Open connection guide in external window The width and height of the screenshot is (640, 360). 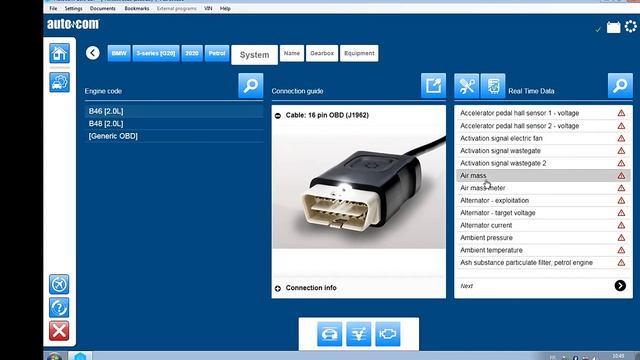pyautogui.click(x=433, y=85)
